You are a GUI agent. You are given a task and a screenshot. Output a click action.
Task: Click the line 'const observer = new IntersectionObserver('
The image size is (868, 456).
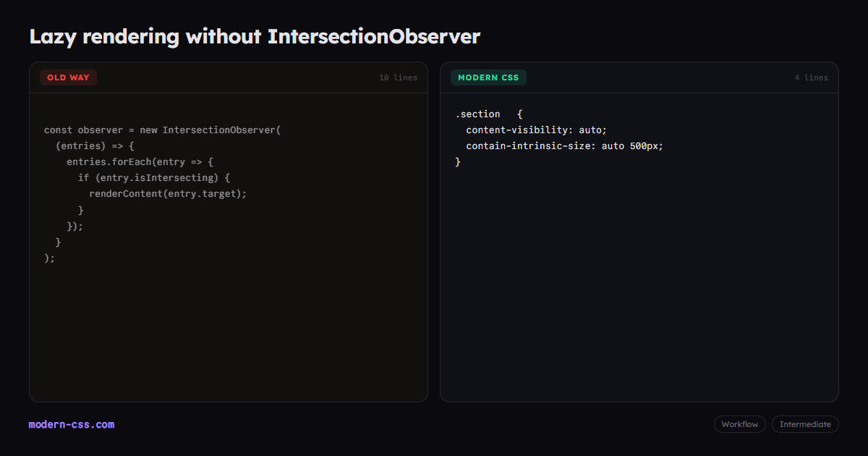point(162,130)
